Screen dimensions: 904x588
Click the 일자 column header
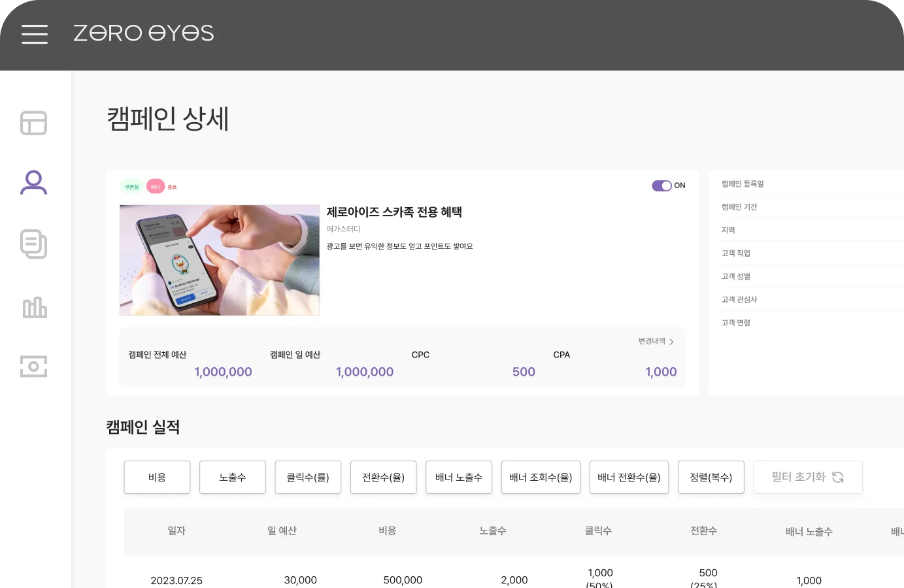tap(176, 531)
